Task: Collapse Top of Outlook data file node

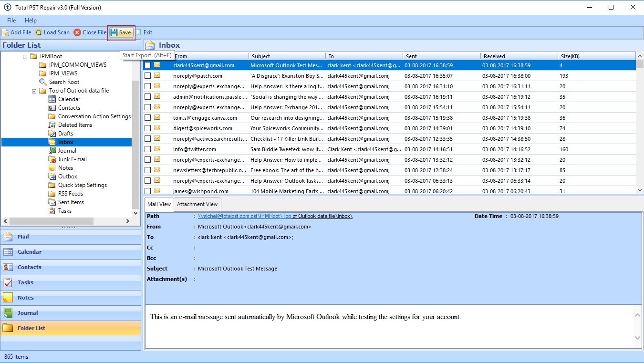Action: click(x=34, y=91)
